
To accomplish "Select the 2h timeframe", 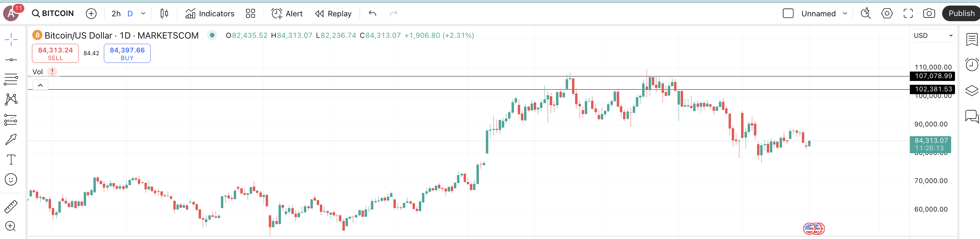I will tap(116, 14).
